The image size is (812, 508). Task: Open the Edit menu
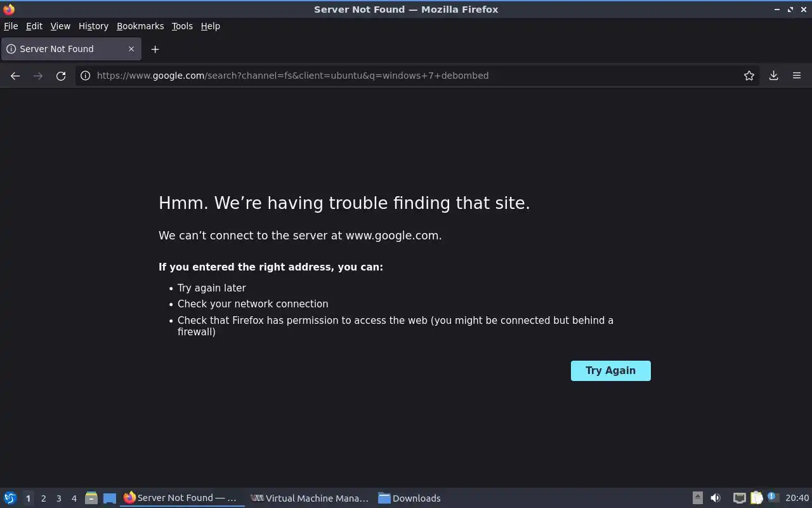[x=34, y=26]
